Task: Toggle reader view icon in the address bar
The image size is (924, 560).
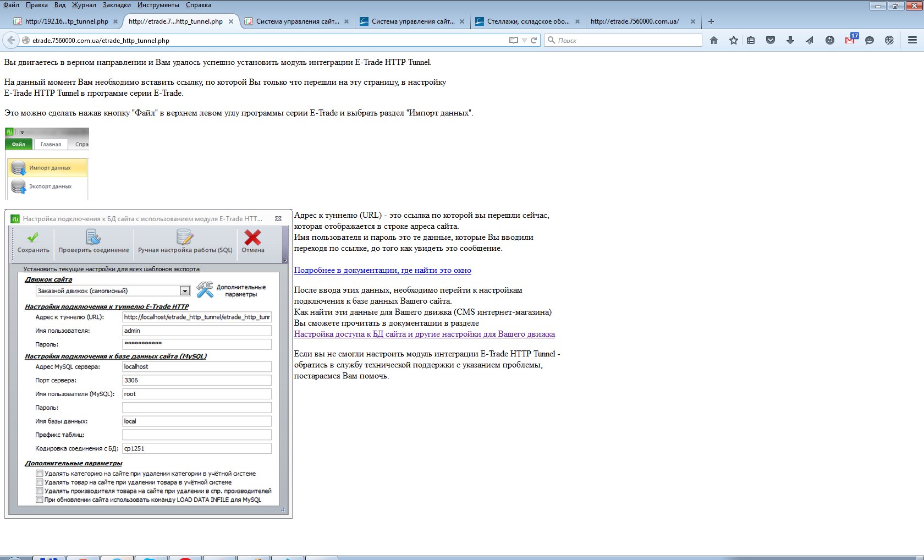Action: point(514,40)
